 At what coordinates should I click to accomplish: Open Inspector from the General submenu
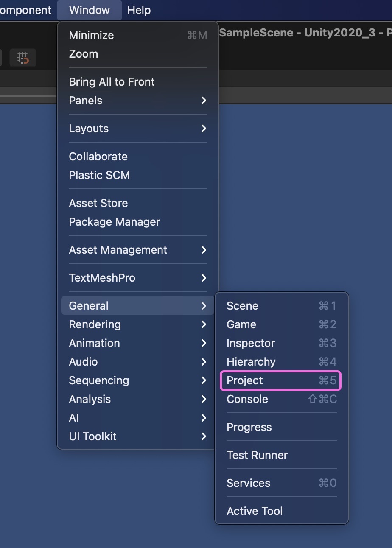pyautogui.click(x=281, y=343)
